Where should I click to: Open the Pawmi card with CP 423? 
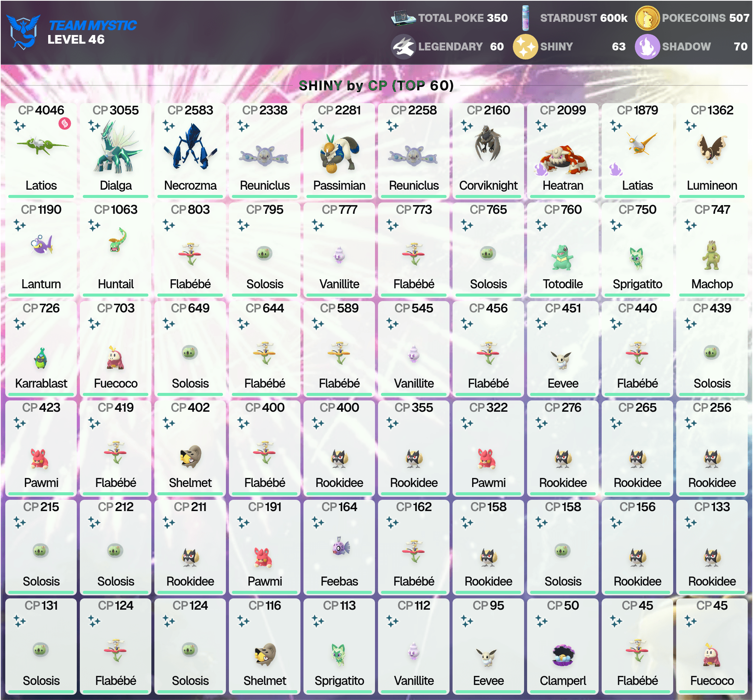(41, 448)
